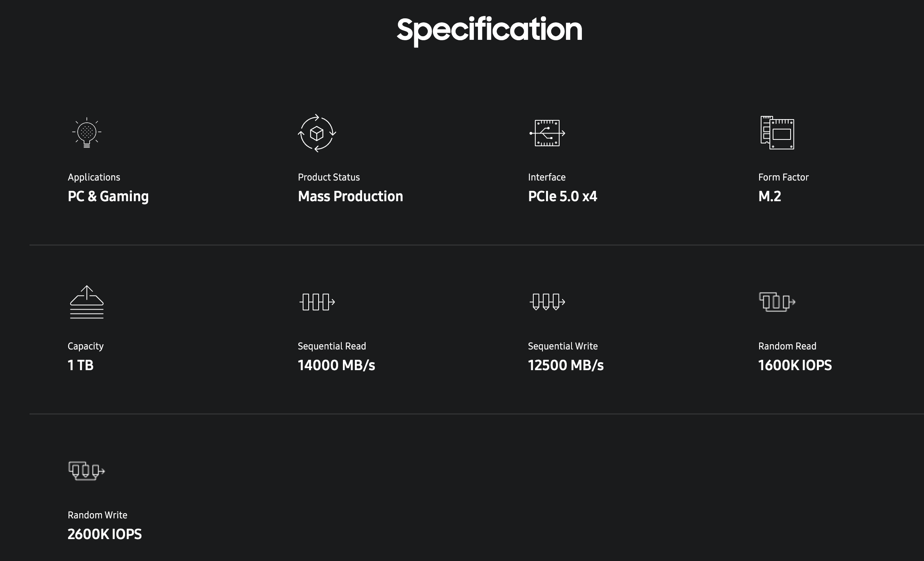Select the PC & Gaming value
Screen dimensions: 924x561
point(108,196)
